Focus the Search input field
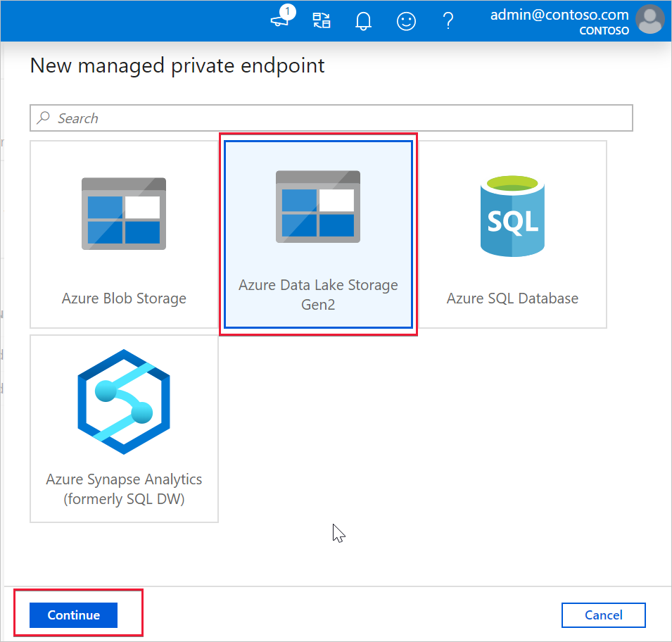The width and height of the screenshot is (672, 642). [x=331, y=118]
